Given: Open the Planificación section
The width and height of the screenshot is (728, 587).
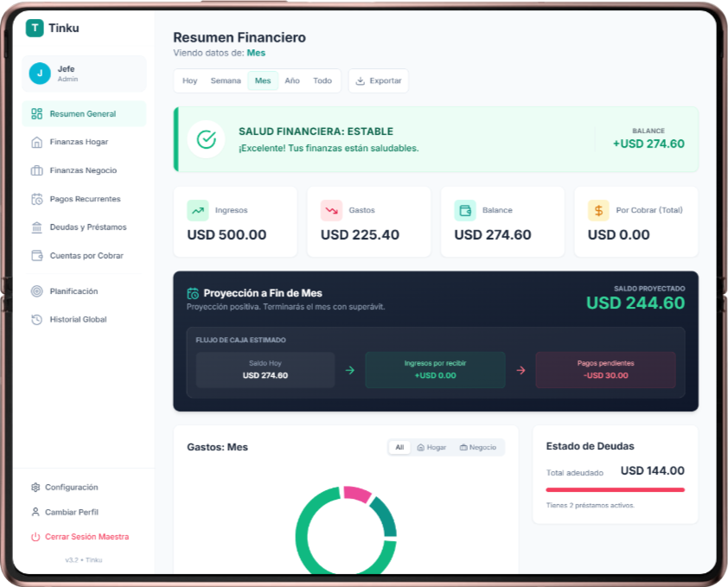Looking at the screenshot, I should [84, 291].
